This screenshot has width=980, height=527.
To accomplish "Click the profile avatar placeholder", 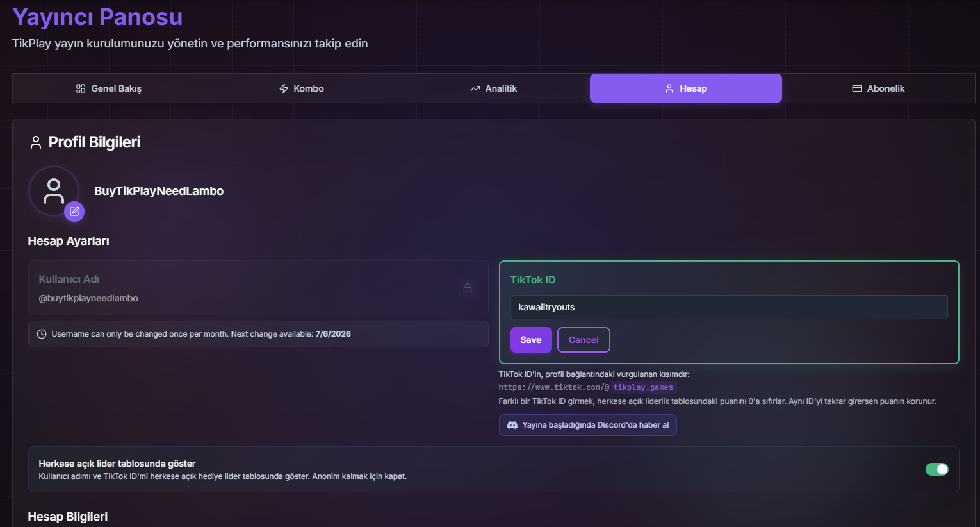I will pos(54,191).
